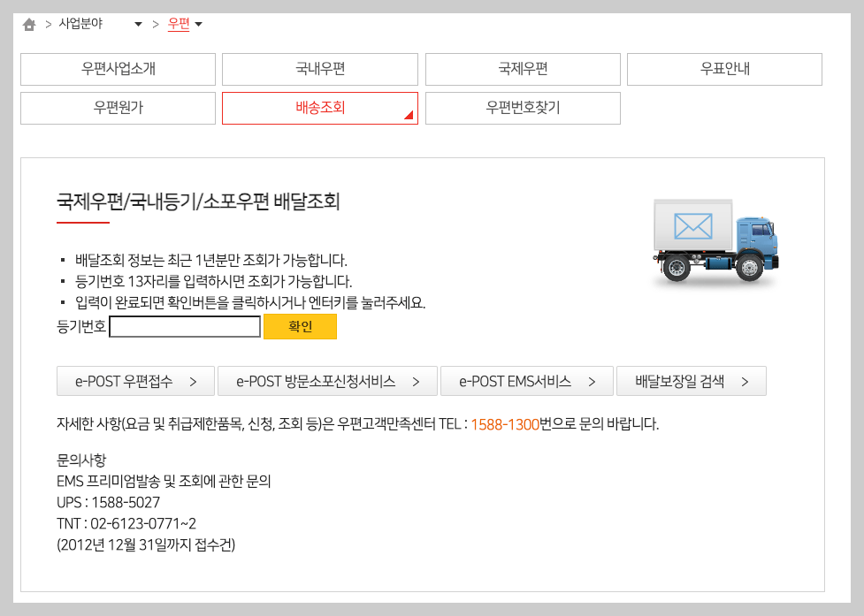This screenshot has width=864, height=616.
Task: Open the 우편번호찾기 section
Action: tap(523, 107)
